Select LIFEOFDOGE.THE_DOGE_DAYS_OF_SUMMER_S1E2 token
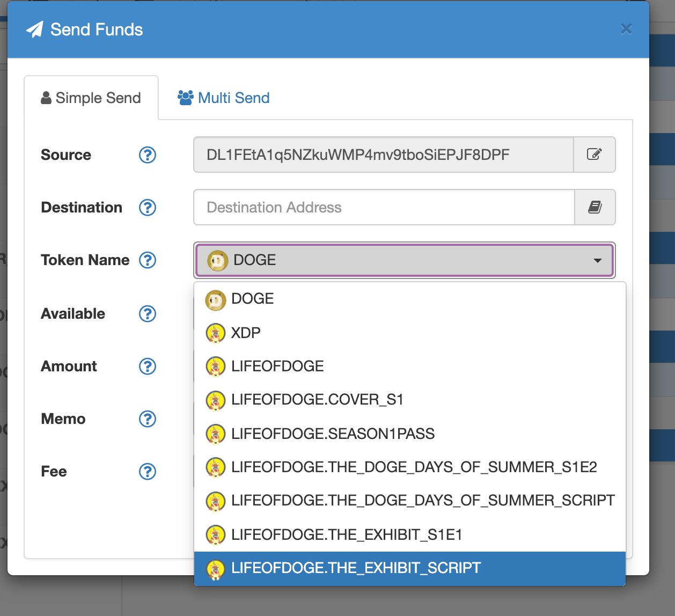 click(x=410, y=467)
